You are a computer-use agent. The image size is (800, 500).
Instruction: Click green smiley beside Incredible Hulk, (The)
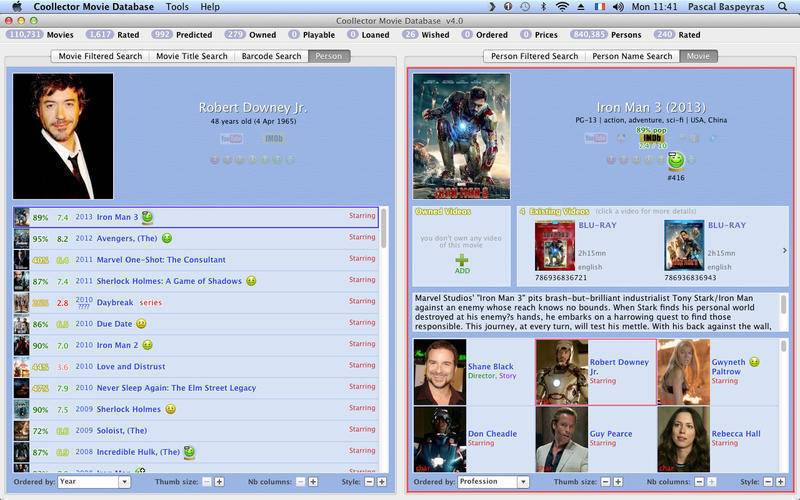coord(189,452)
